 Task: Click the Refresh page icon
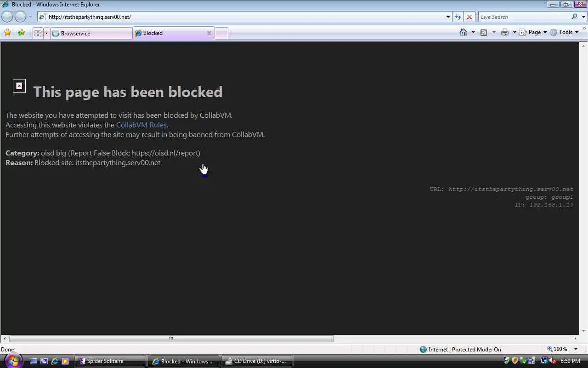pos(458,17)
